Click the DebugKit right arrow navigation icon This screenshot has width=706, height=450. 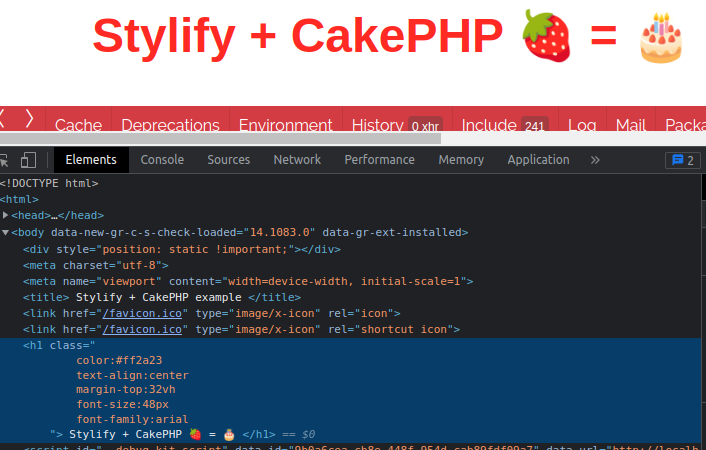click(29, 118)
